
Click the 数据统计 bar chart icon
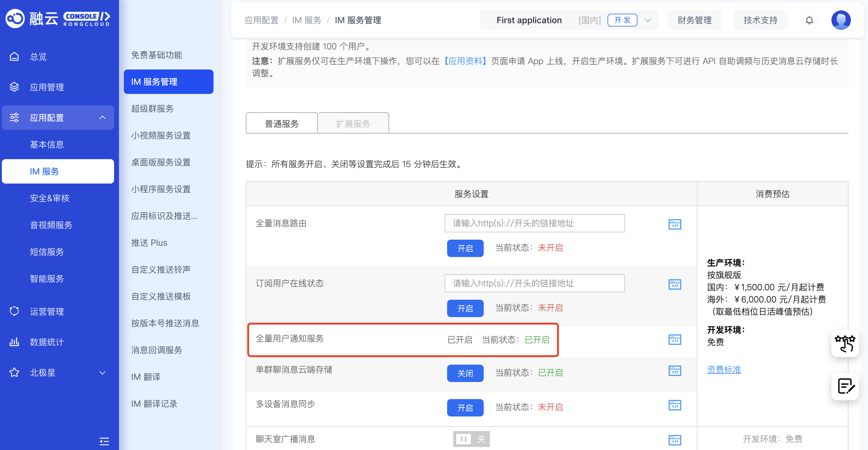point(14,342)
